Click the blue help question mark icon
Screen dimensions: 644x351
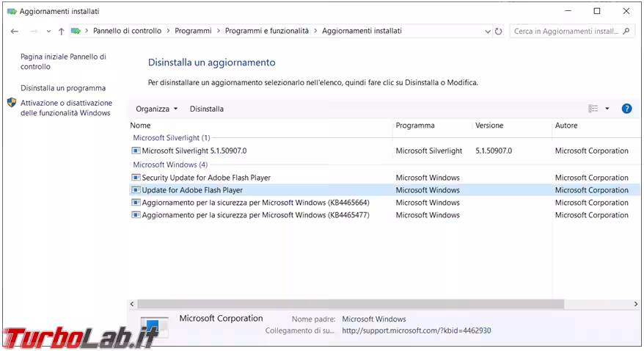coord(626,109)
